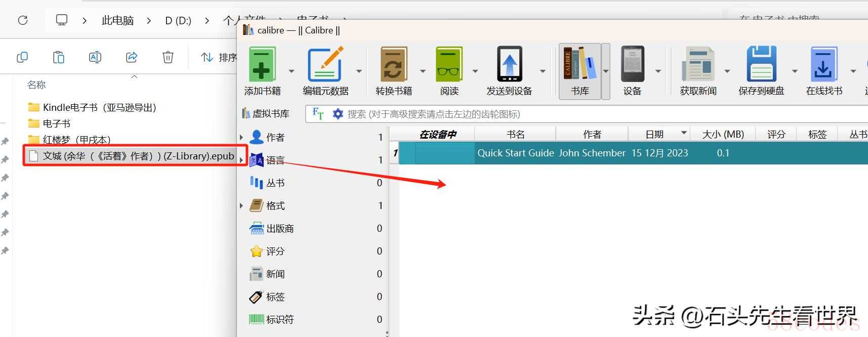Select the Quick Start Guide book row
Image resolution: width=868 pixels, height=337 pixels.
633,153
